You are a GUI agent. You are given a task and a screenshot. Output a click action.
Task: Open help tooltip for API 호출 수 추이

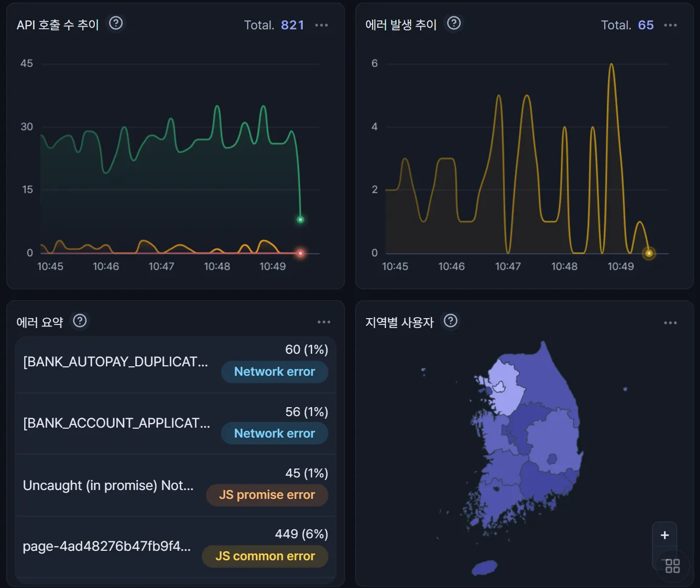116,23
